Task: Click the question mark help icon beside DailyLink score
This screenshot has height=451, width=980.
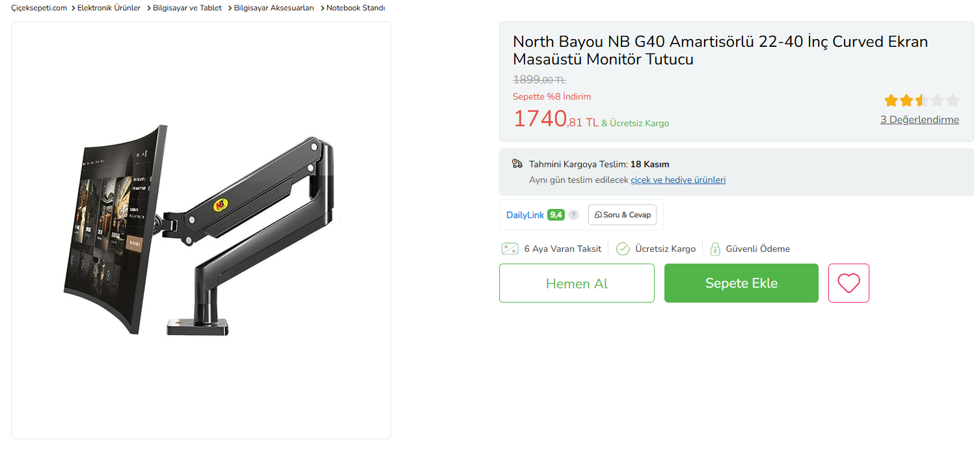Action: (573, 215)
